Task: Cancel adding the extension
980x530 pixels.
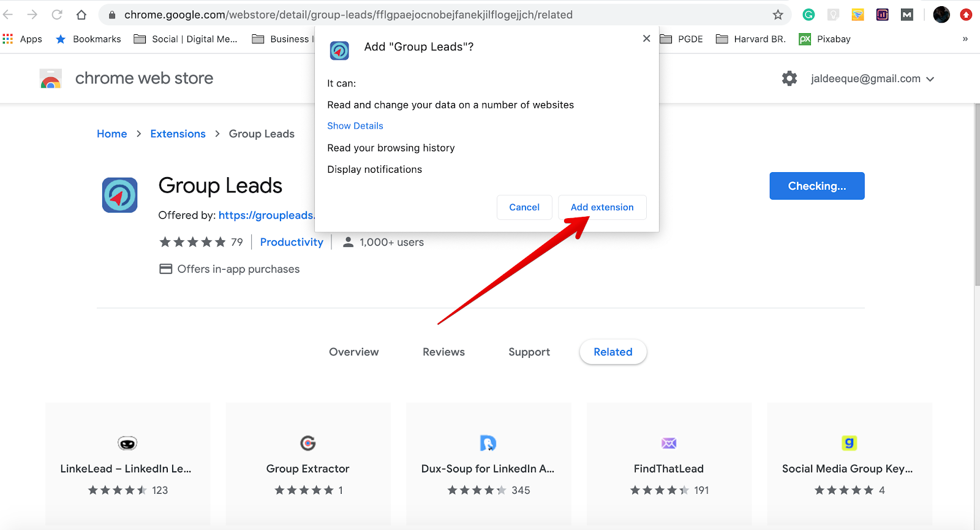Action: (524, 207)
